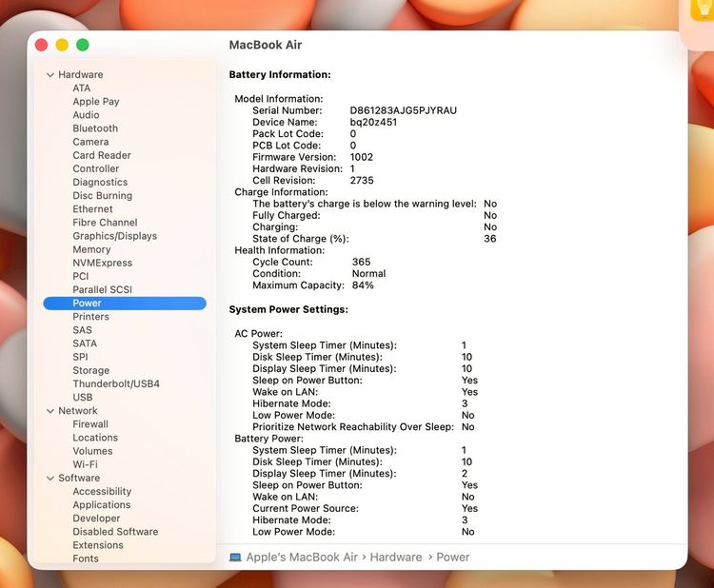View Diagnostics information
This screenshot has width=714, height=588.
click(x=100, y=182)
